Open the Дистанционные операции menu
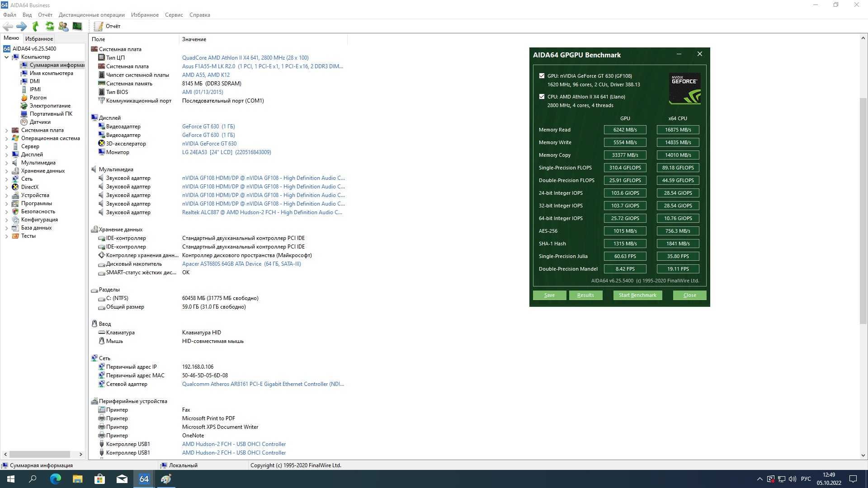 pos(91,15)
